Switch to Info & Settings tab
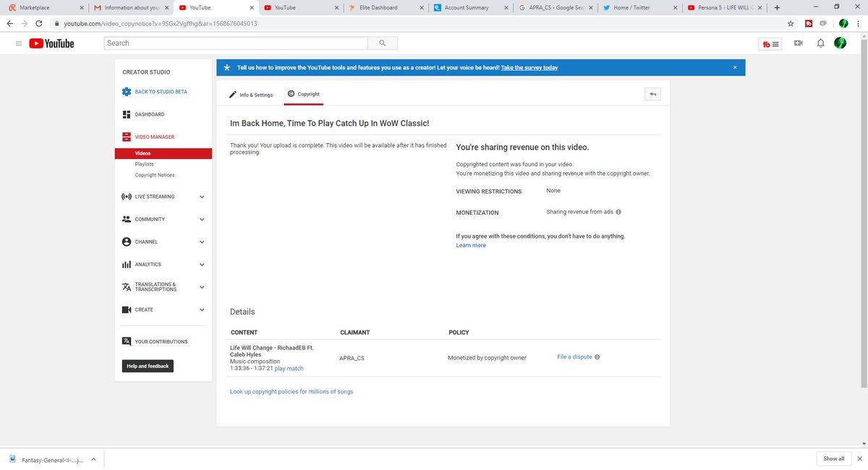Viewport: 868px width, 470px height. click(251, 95)
